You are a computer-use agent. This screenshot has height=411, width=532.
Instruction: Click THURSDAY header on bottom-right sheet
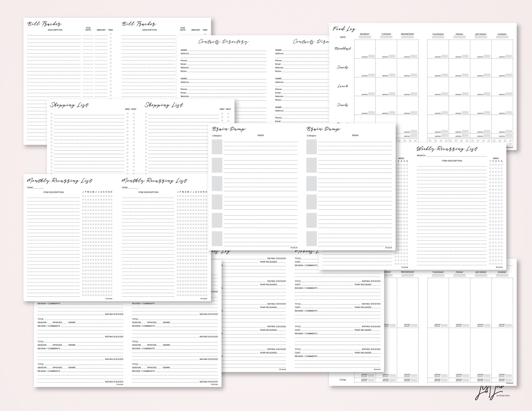438,272
